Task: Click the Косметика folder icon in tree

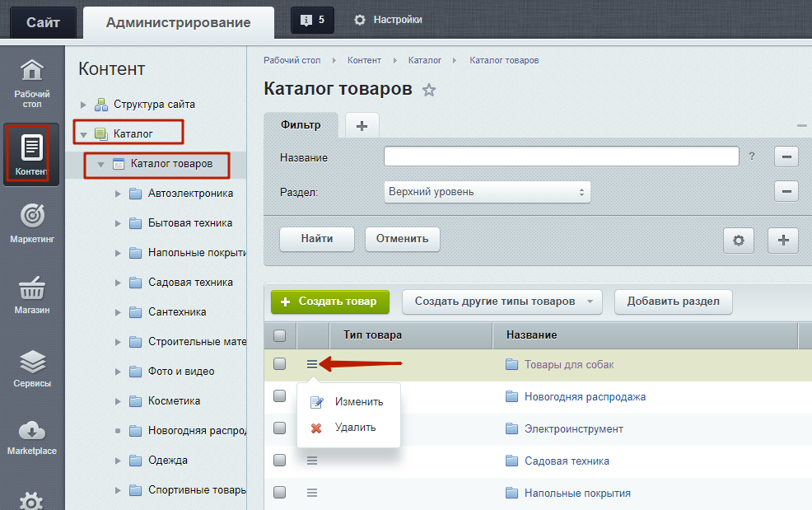Action: [x=135, y=401]
